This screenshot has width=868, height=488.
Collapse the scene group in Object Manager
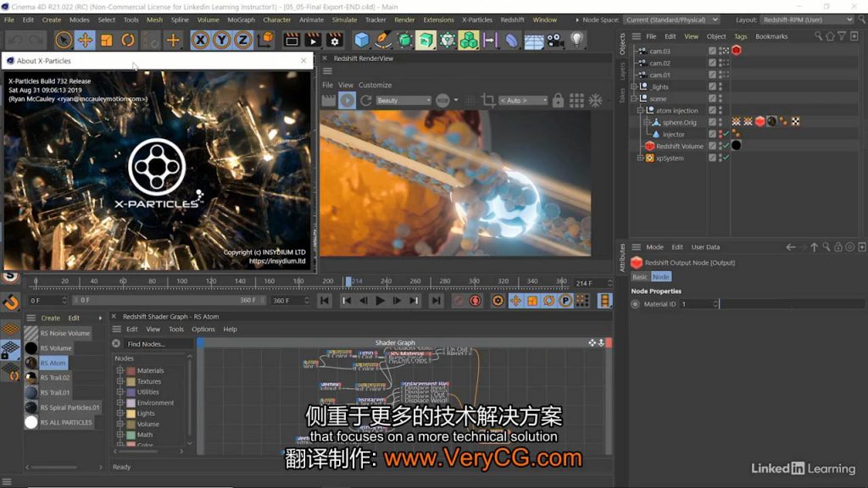point(634,98)
